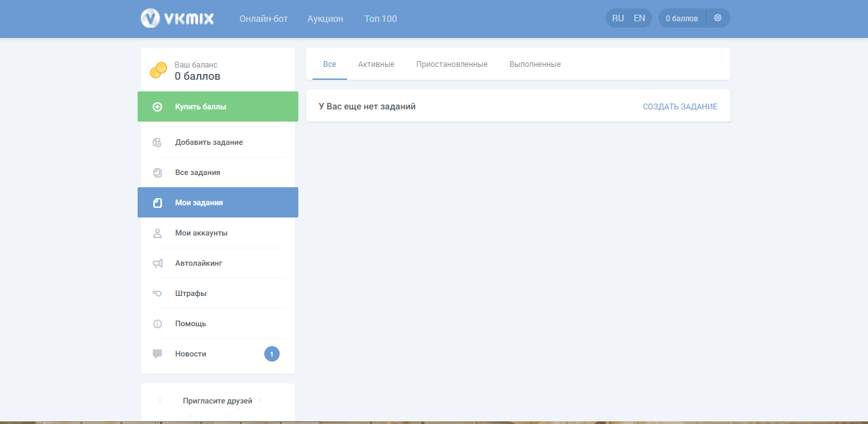868x424 pixels.
Task: Open Все задания menu item
Action: (x=218, y=172)
